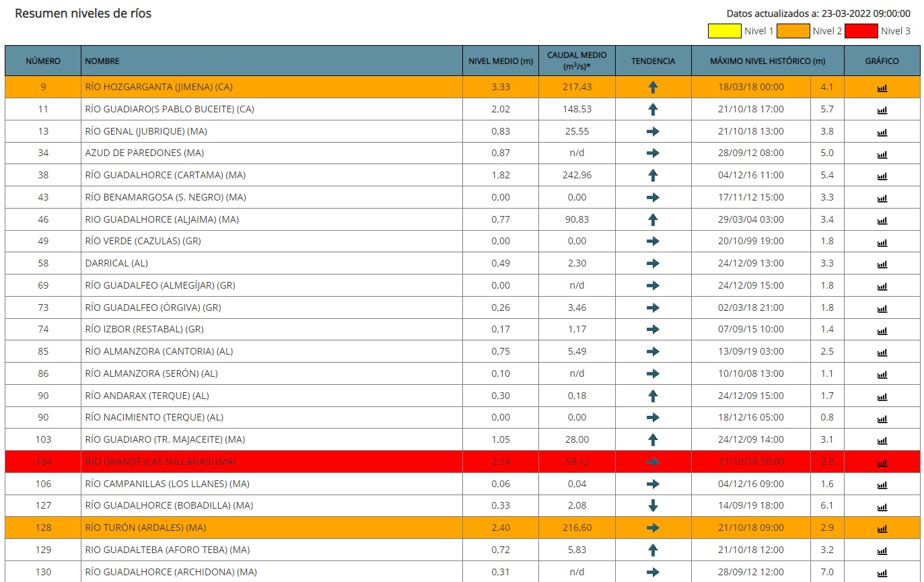
Task: Open chart icon for Río Guadalfeo (Almegíjar)
Action: point(882,286)
